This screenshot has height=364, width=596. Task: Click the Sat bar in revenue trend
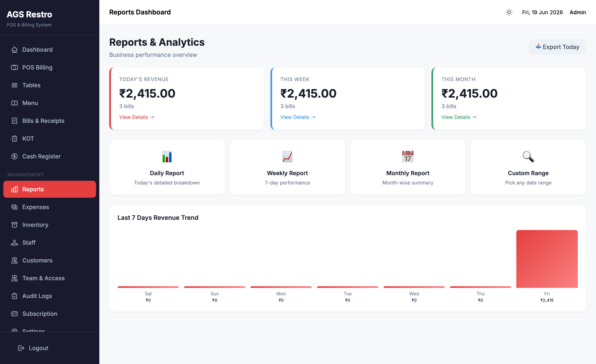(148, 287)
